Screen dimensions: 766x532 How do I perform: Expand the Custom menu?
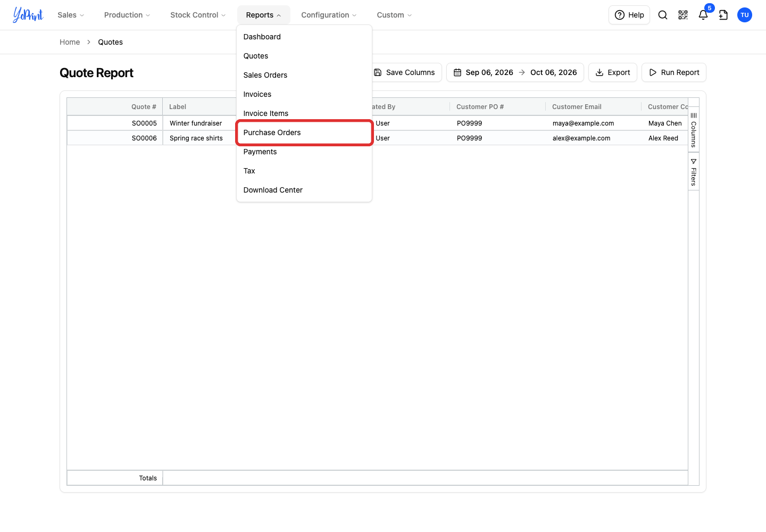[394, 15]
